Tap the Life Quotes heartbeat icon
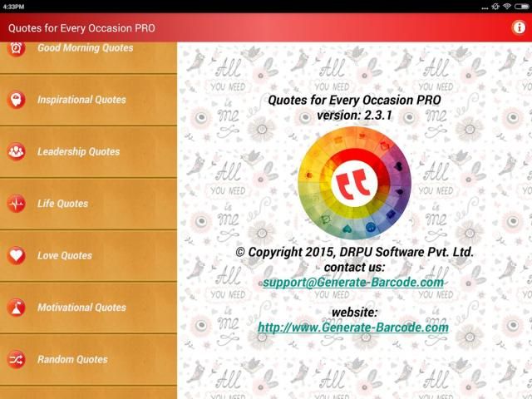Screen dimensions: 532x399 pyautogui.click(x=16, y=204)
